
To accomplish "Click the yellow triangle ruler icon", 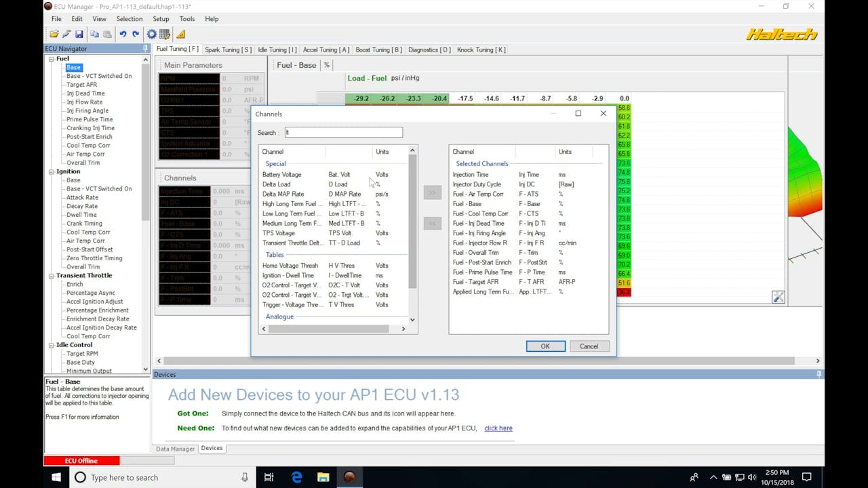I will pos(180,34).
